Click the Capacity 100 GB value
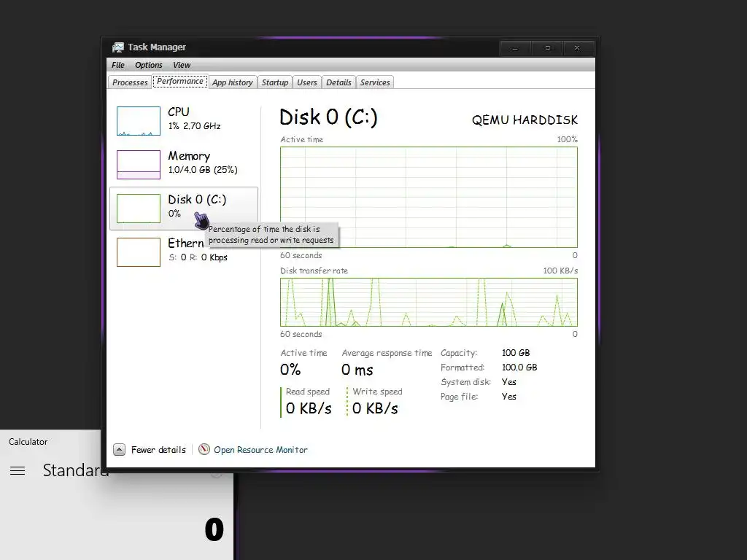The height and width of the screenshot is (560, 747). (x=516, y=353)
